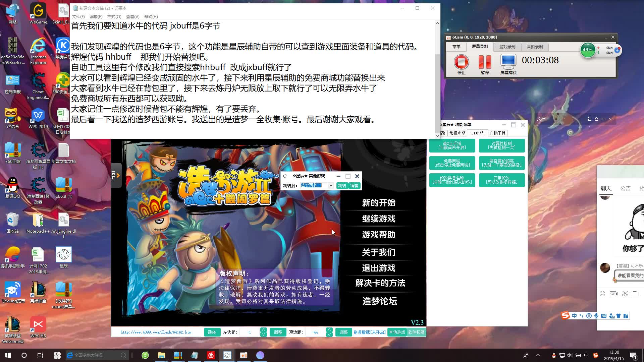The image size is (644, 362).
Task: Open the chat file folder icon
Action: (x=636, y=293)
